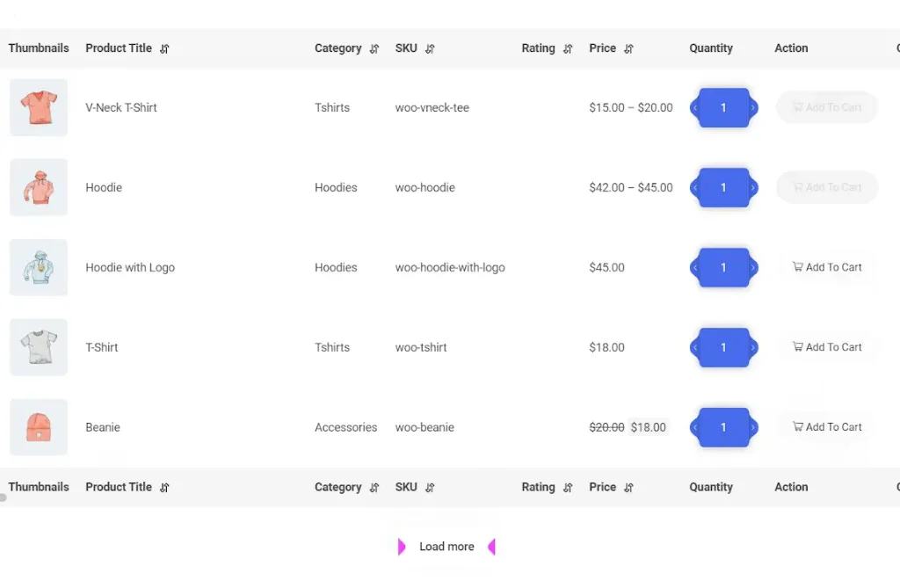Add Beanie to cart
The width and height of the screenshot is (900, 588).
tap(827, 426)
